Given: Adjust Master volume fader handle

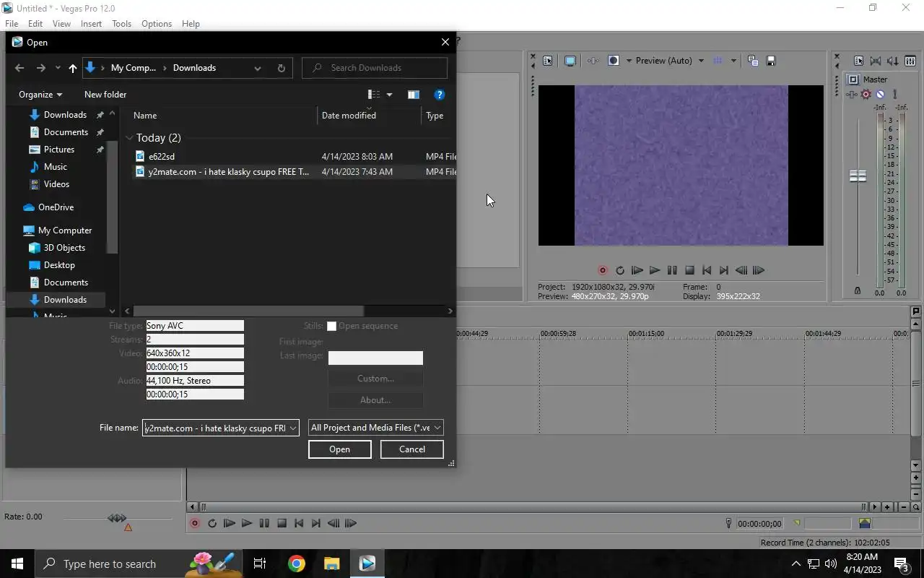Looking at the screenshot, I should (x=858, y=176).
